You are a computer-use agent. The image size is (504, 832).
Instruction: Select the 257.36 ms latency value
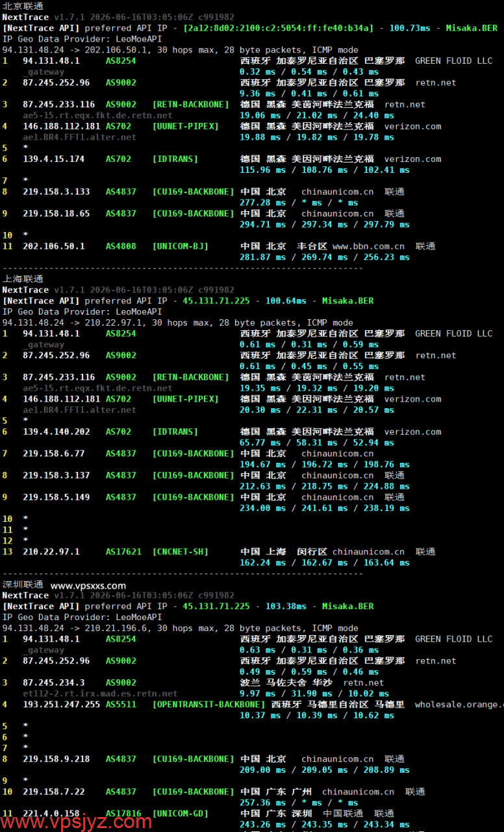[x=262, y=803]
